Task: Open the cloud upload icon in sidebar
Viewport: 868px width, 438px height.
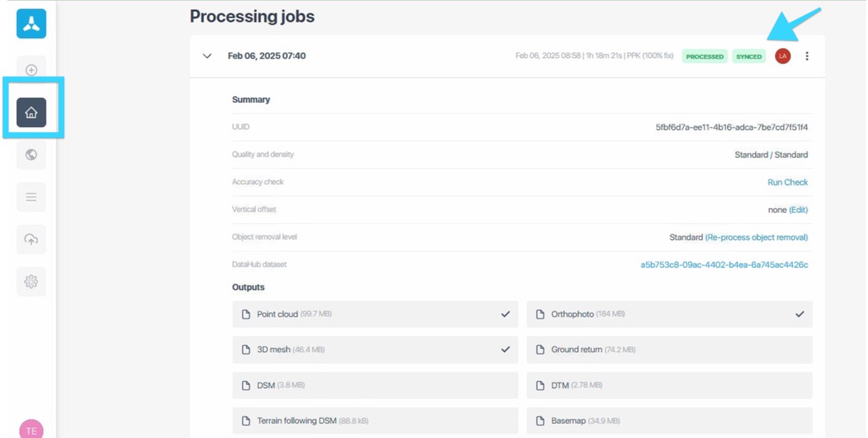Action: pos(31,240)
